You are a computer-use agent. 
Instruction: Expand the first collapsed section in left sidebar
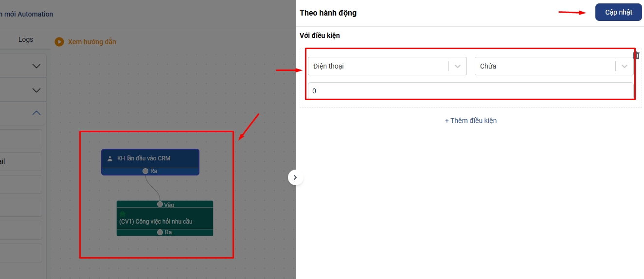(36, 66)
